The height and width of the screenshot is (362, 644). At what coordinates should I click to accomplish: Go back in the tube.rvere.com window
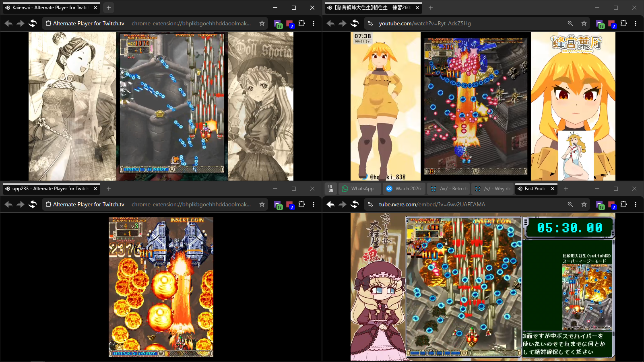pyautogui.click(x=330, y=204)
